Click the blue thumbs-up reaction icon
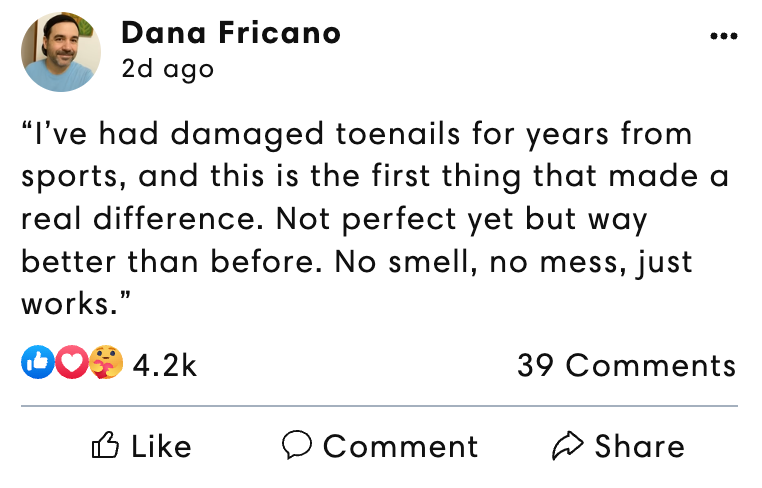The image size is (762, 488). coord(37,362)
